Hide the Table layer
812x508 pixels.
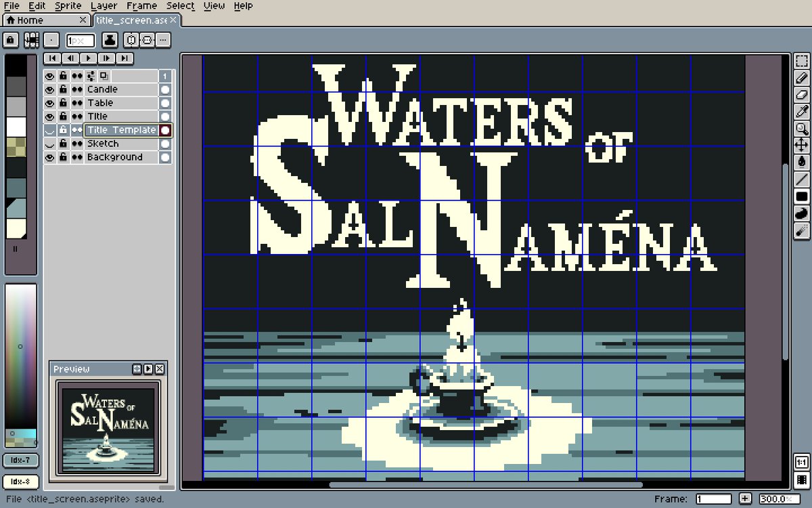(49, 103)
